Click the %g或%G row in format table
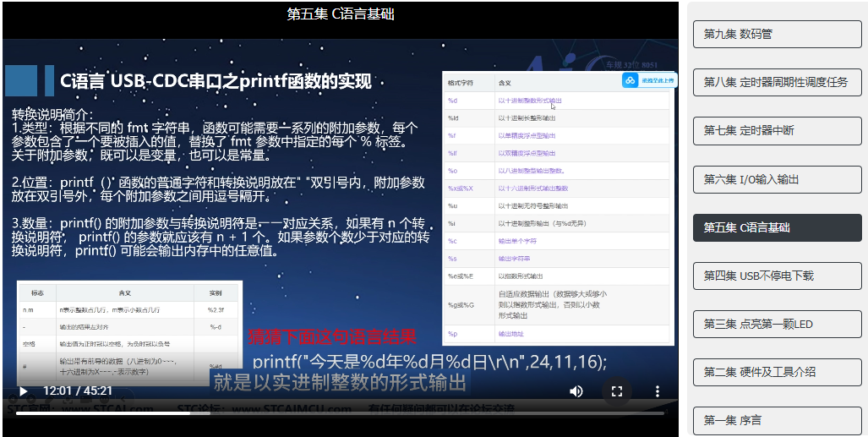The height and width of the screenshot is (437, 868). (x=557, y=304)
